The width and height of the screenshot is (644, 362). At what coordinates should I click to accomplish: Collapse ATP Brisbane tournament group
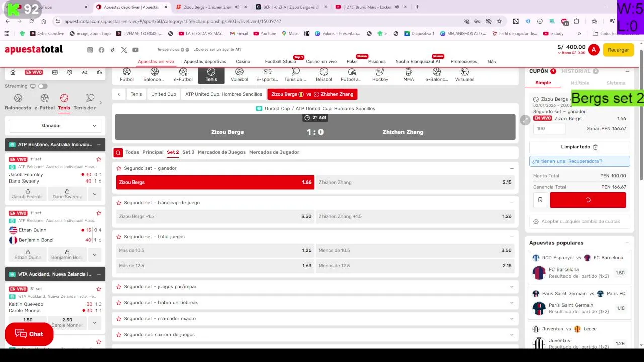(99, 145)
